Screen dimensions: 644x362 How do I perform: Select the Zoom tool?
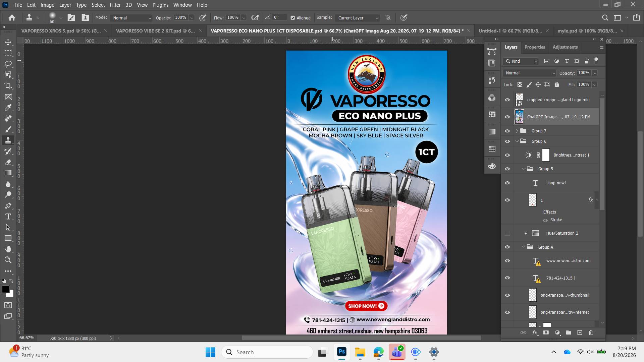[x=8, y=260]
